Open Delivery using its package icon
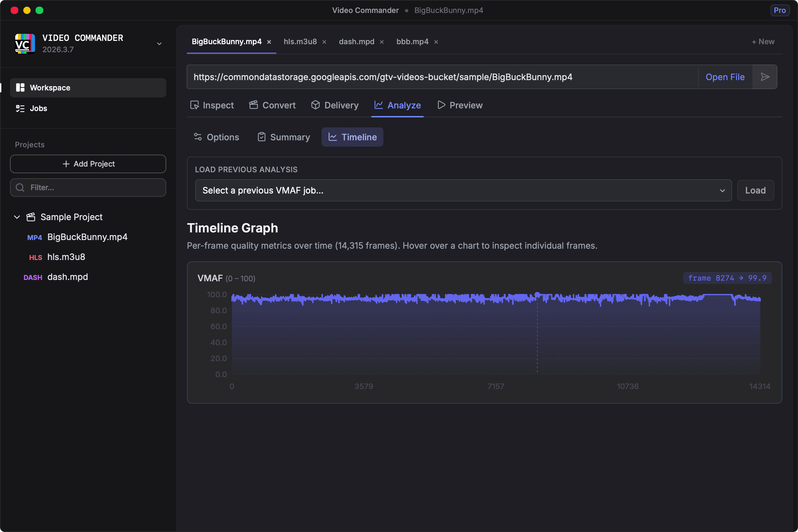Image resolution: width=798 pixels, height=532 pixels. 315,105
